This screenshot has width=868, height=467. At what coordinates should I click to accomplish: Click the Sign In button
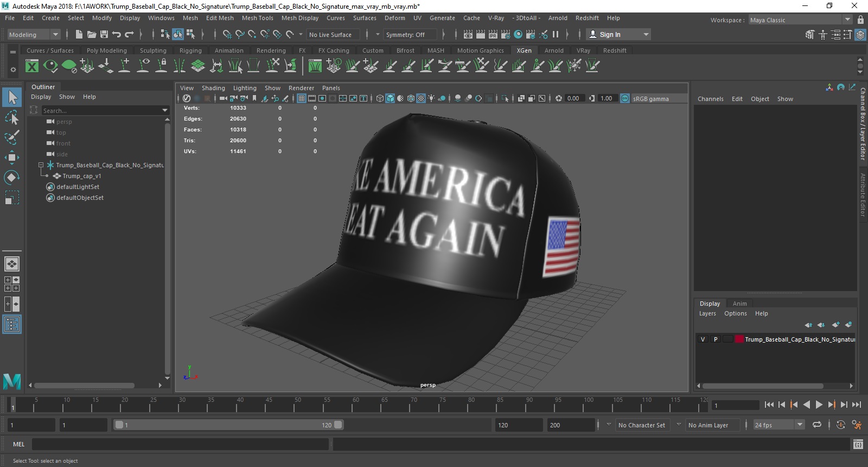click(x=618, y=34)
